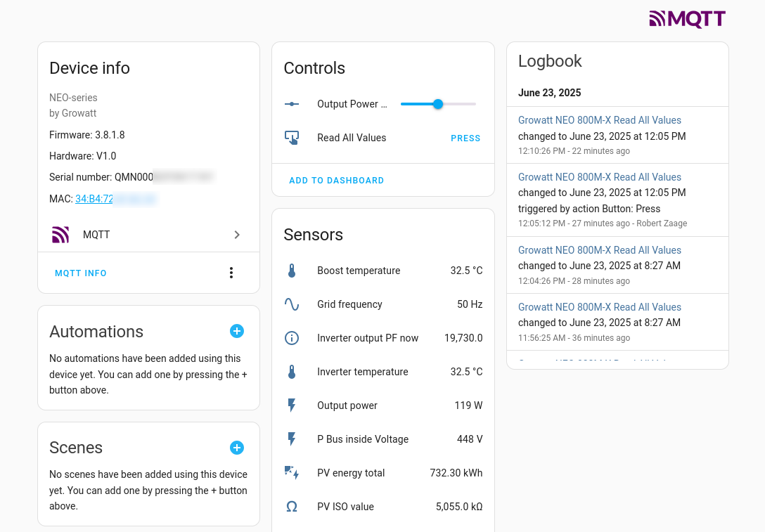Viewport: 765px width, 532px height.
Task: Click the Firmware: 3.8.1.8 line
Action: coord(87,135)
